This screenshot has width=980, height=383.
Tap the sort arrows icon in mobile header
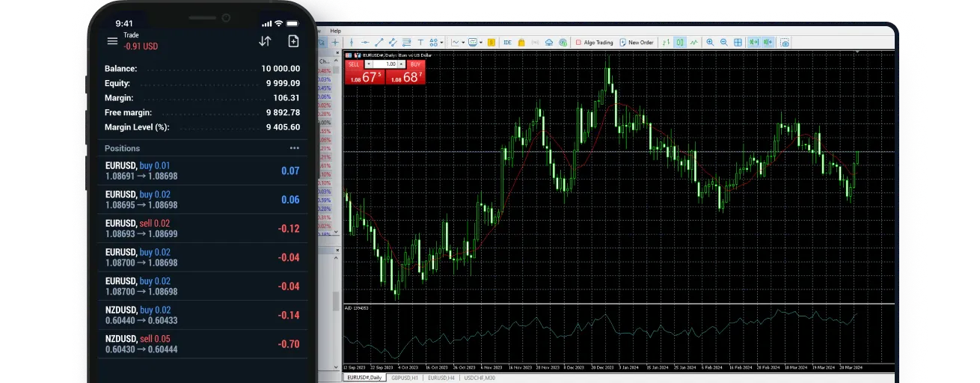point(265,41)
